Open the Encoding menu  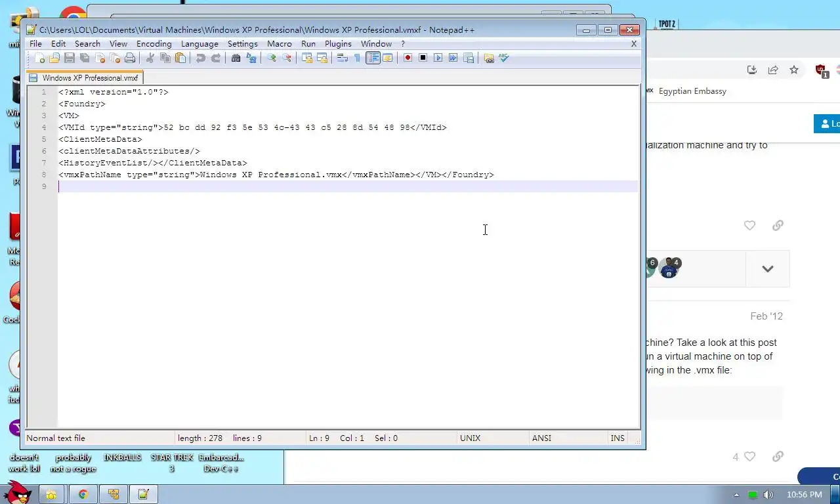point(154,43)
